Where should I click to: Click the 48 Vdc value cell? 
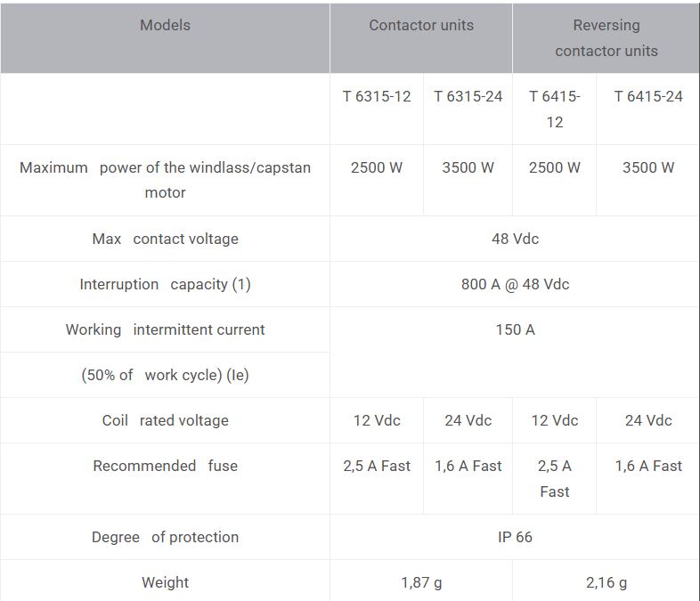pos(515,239)
